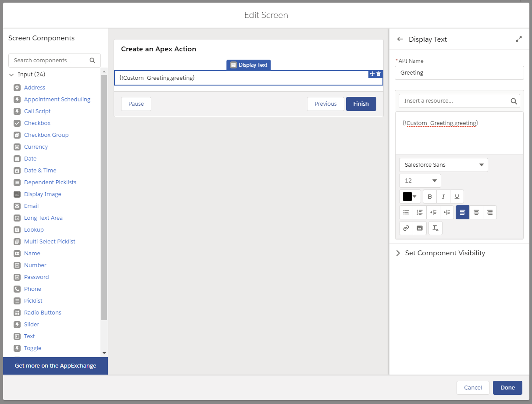Open the font color swatch picker

pos(410,196)
